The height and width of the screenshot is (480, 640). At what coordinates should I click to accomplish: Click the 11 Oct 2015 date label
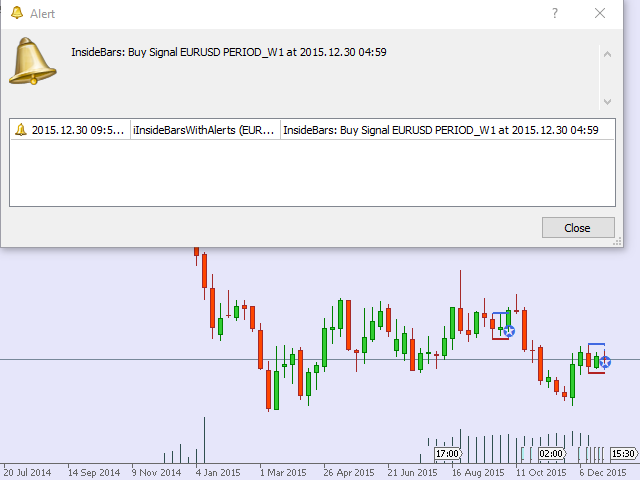coord(541,473)
